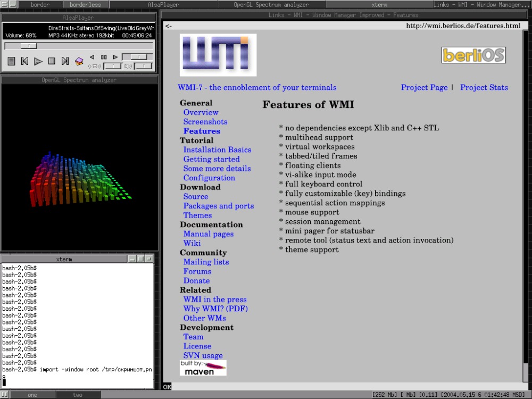Click the small pause-speed button in AlsaPlayer

point(104,57)
